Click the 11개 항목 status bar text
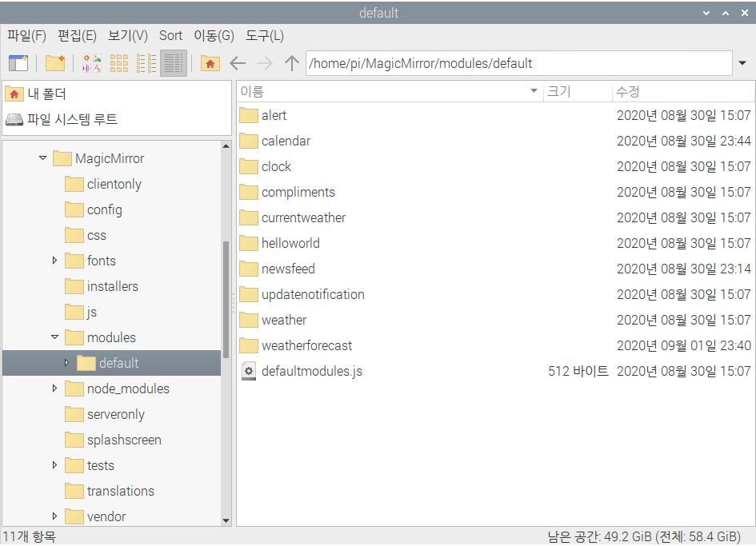Viewport: 756px width, 546px height. tap(30, 536)
